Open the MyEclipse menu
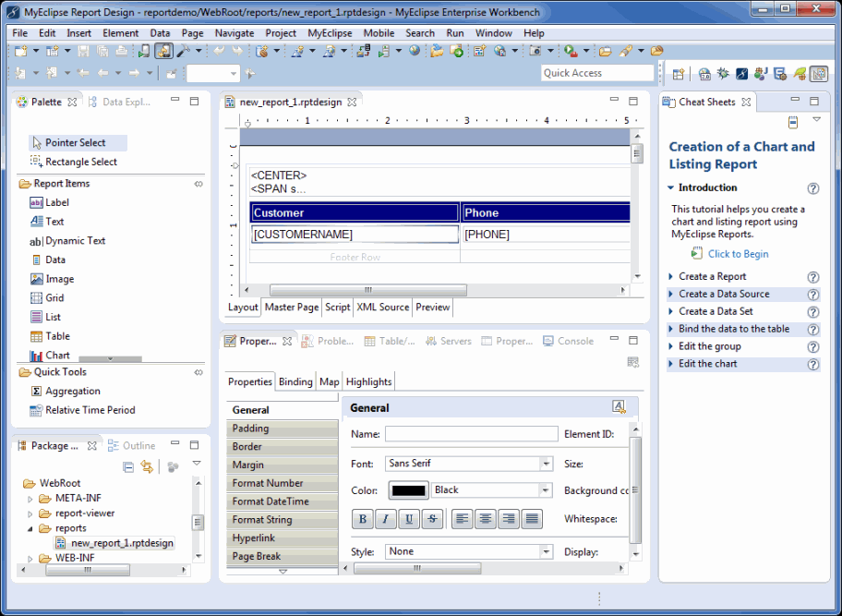Screen dimensions: 842x616 [x=329, y=33]
